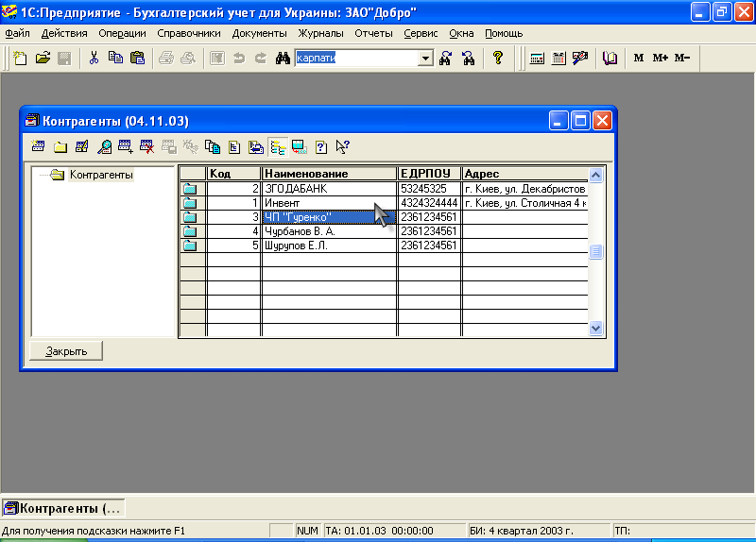The height and width of the screenshot is (542, 756).
Task: Click the edit in dialog icon with red arrow
Action: click(300, 147)
